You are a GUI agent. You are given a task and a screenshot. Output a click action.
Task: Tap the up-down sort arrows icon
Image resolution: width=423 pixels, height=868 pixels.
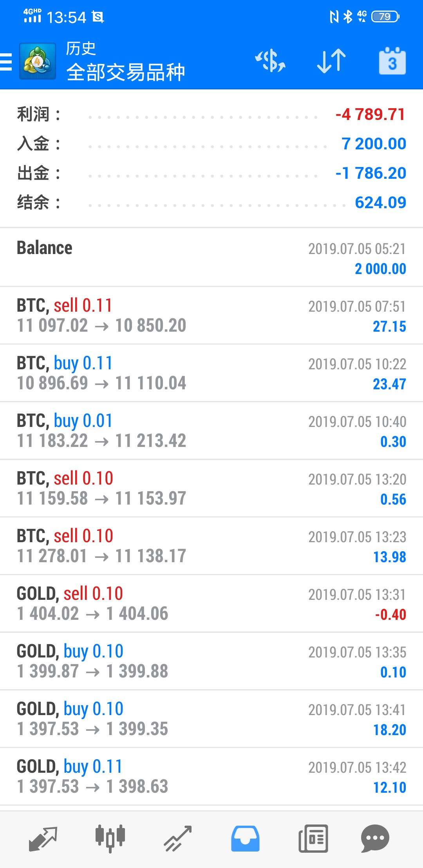click(x=331, y=61)
